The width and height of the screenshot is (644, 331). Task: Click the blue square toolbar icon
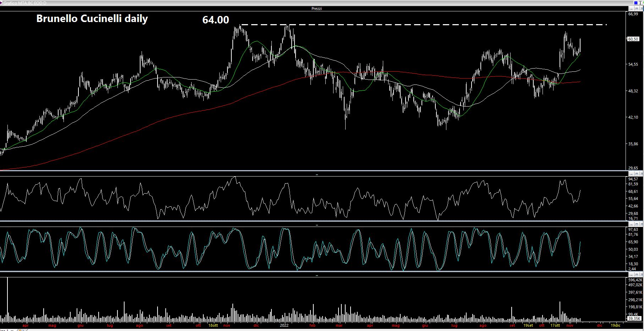[636, 3]
